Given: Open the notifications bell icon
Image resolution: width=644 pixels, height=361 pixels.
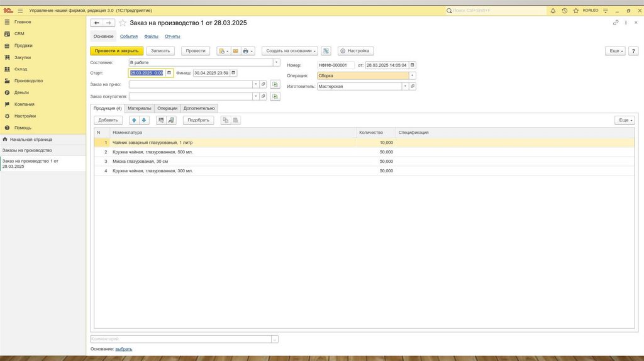Looking at the screenshot, I should (553, 11).
